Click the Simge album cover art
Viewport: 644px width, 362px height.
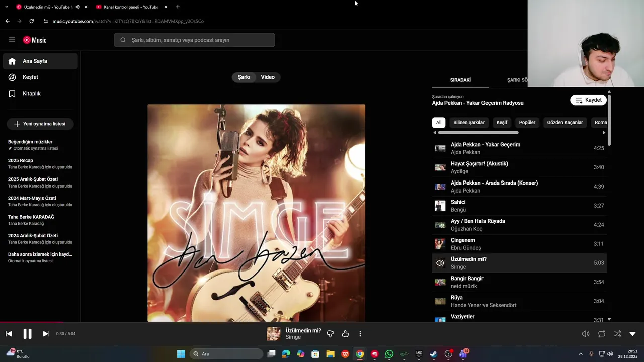tap(256, 213)
